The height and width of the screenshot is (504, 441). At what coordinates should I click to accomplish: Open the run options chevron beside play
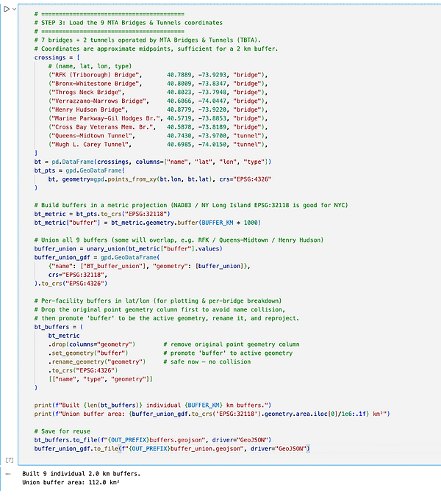click(x=14, y=10)
